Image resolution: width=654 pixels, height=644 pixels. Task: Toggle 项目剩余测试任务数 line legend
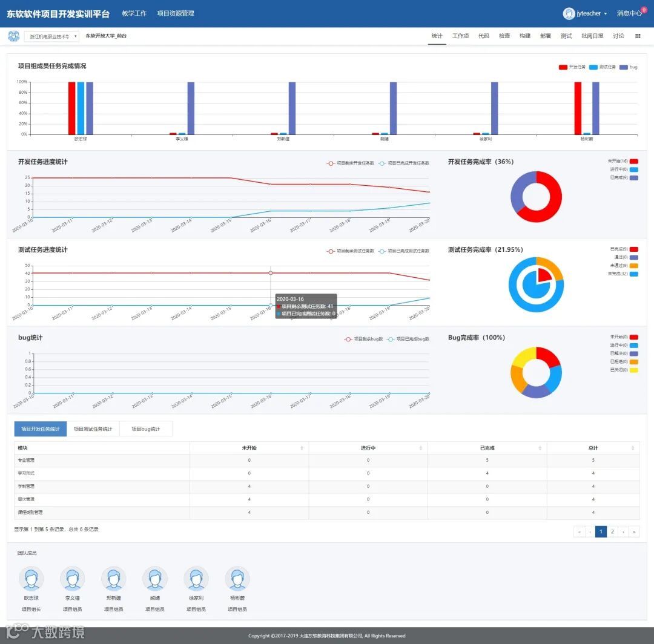point(351,251)
